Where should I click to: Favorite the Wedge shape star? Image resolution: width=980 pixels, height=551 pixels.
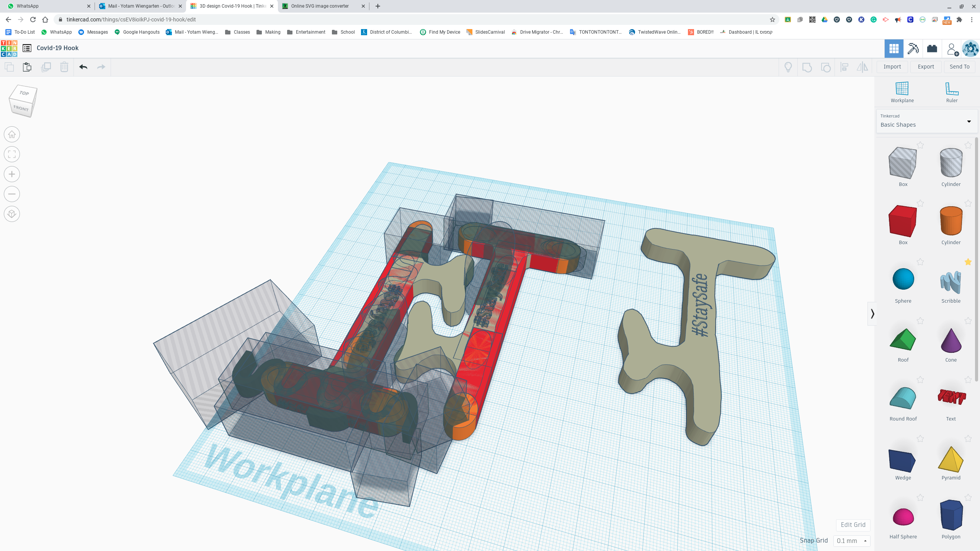point(920,439)
